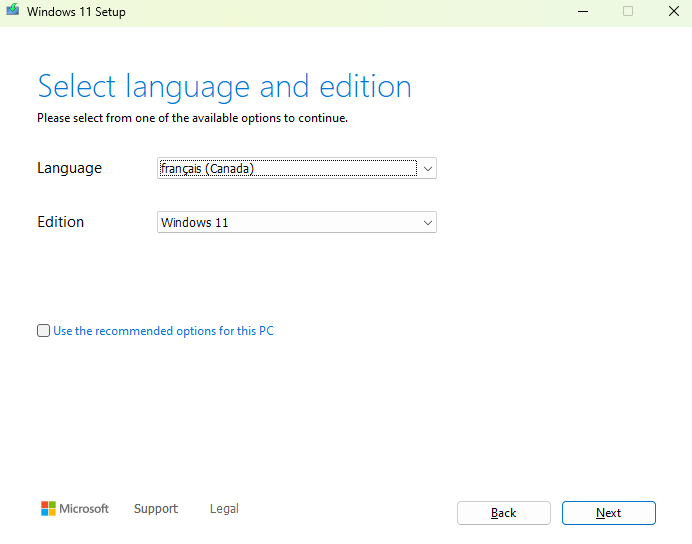The width and height of the screenshot is (692, 544).
Task: Click the "français (Canada)" language field
Action: pyautogui.click(x=287, y=169)
